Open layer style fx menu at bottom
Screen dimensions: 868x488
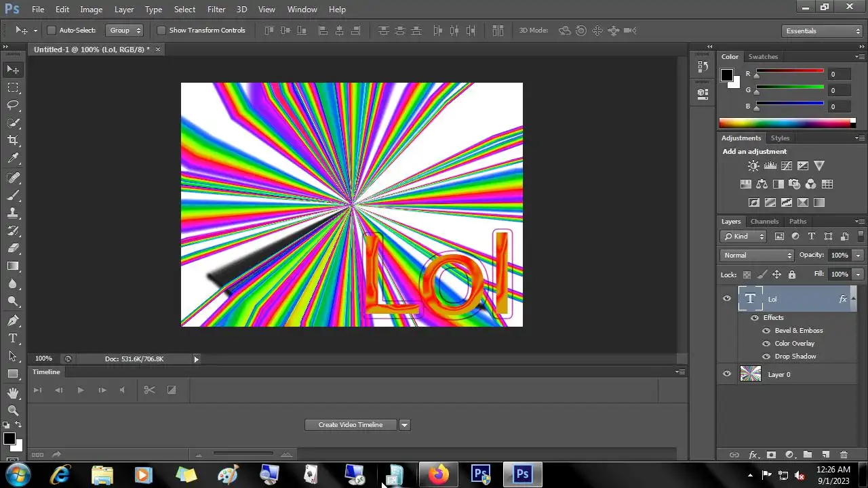tap(753, 455)
